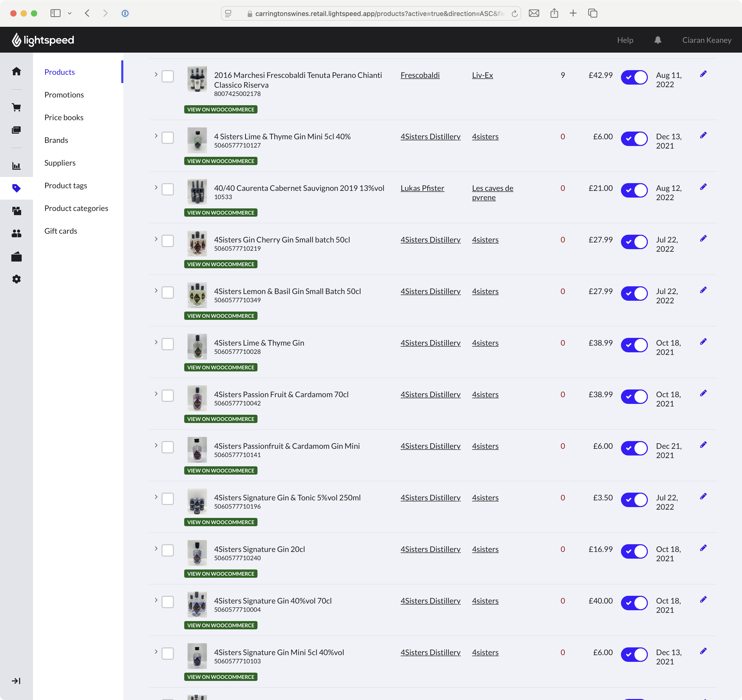This screenshot has width=742, height=700.
Task: Collapse the sidebar with the arrow icon
Action: point(17,681)
